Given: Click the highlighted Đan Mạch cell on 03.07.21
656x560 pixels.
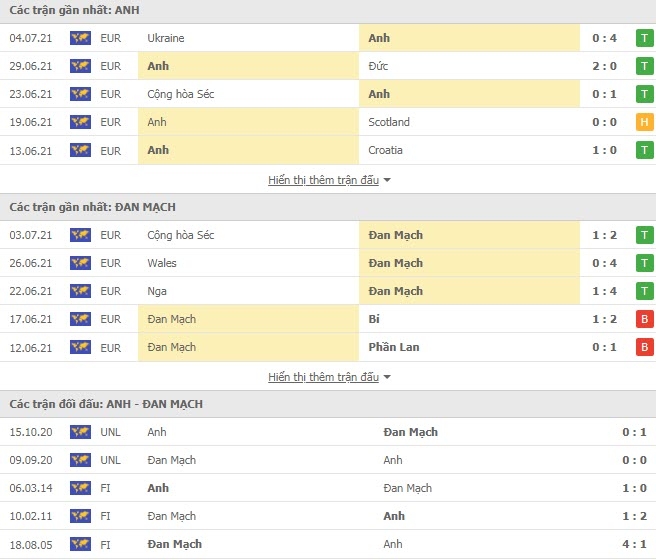Looking at the screenshot, I should (469, 235).
